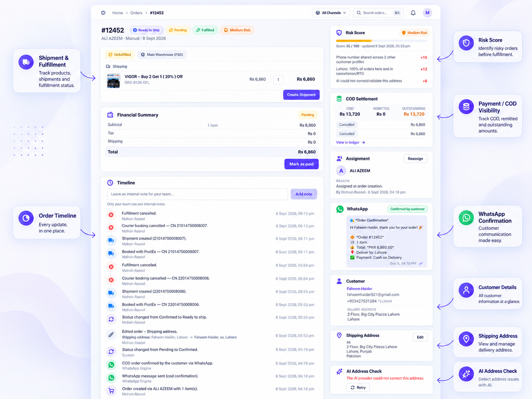Click the red cancel icon at 06:13 Fulfillment cancelled
This screenshot has height=399, width=532.
click(111, 215)
